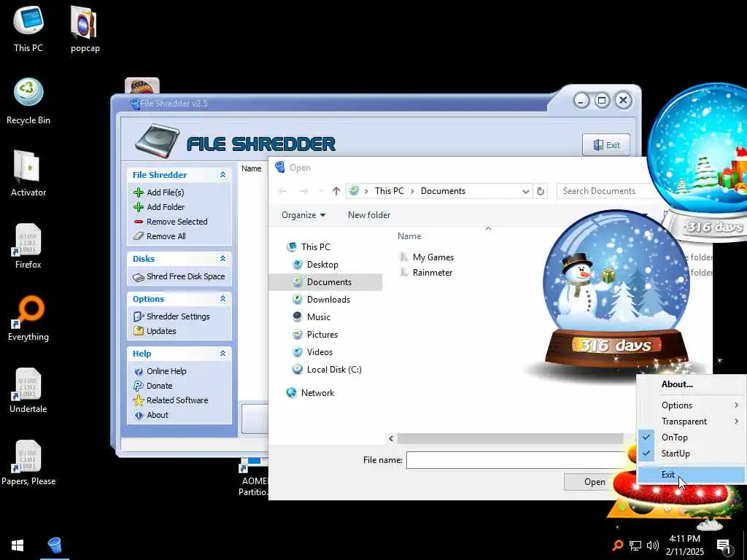This screenshot has width=747, height=560.
Task: Toggle OnTop in context menu
Action: pyautogui.click(x=692, y=437)
